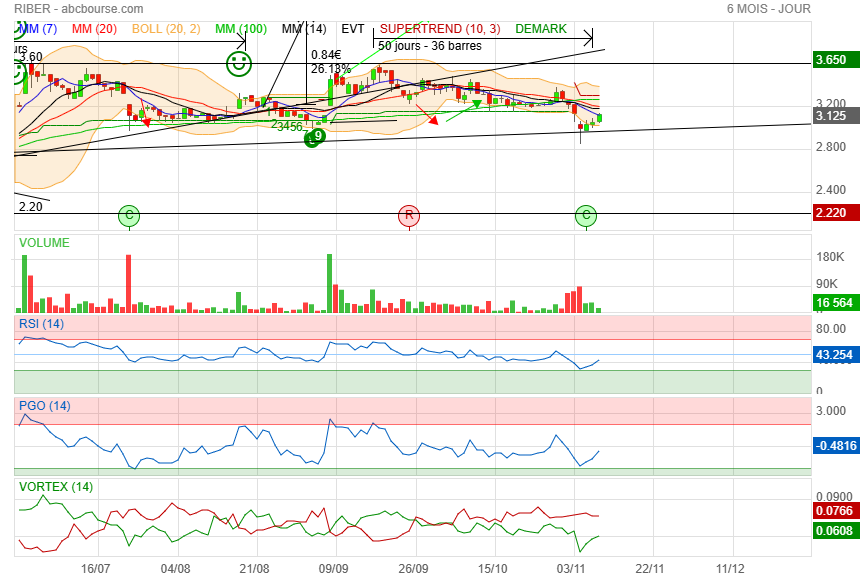Click the green C marker near 03/11
860x579 pixels.
pos(587,215)
